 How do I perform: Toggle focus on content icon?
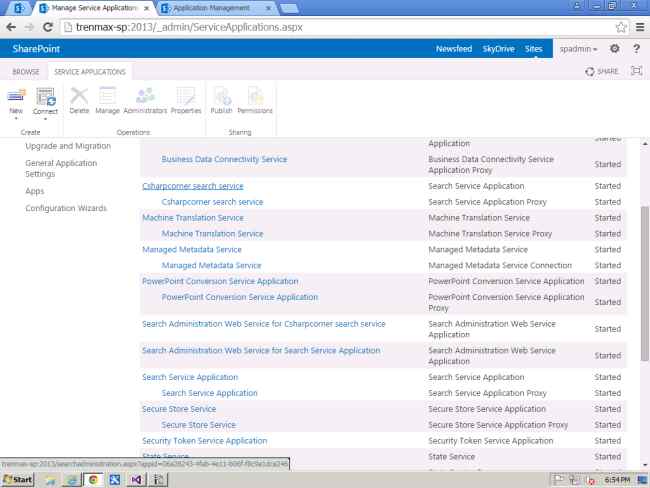click(x=636, y=71)
